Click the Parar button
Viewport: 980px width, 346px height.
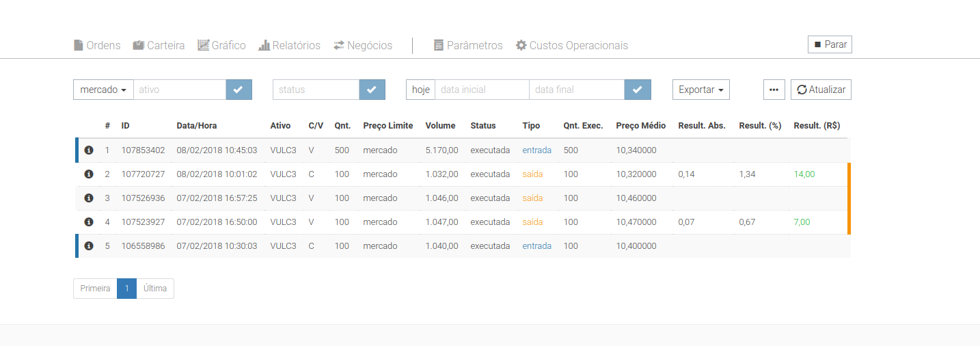[x=830, y=44]
